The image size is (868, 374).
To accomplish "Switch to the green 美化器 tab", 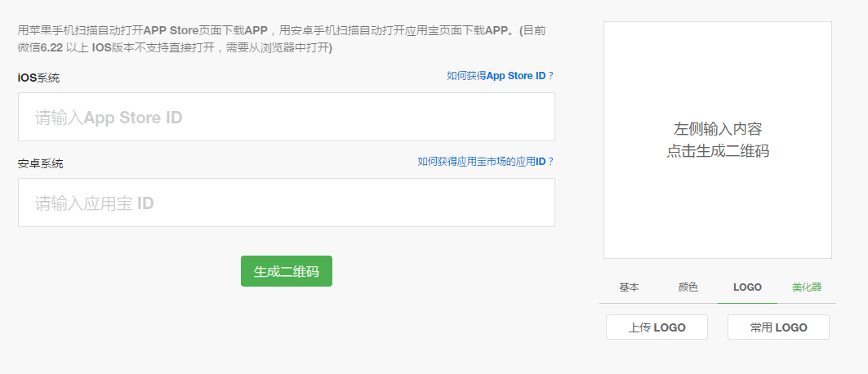I will pos(806,287).
